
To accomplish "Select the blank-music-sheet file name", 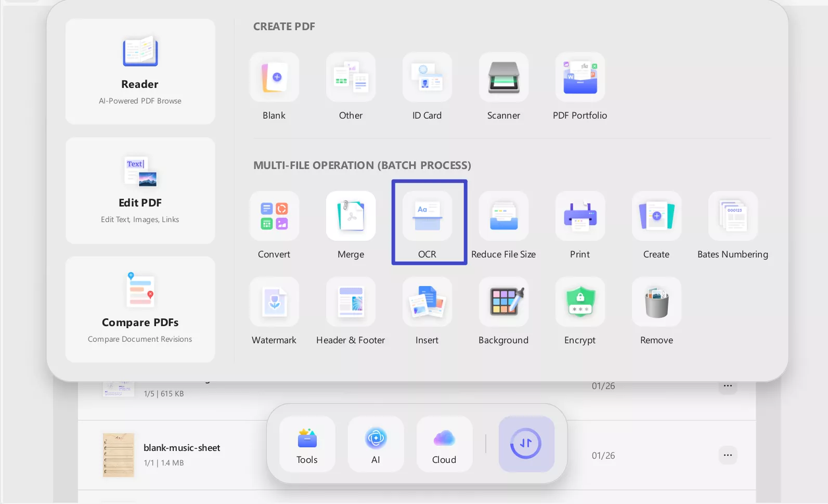I will [x=182, y=448].
